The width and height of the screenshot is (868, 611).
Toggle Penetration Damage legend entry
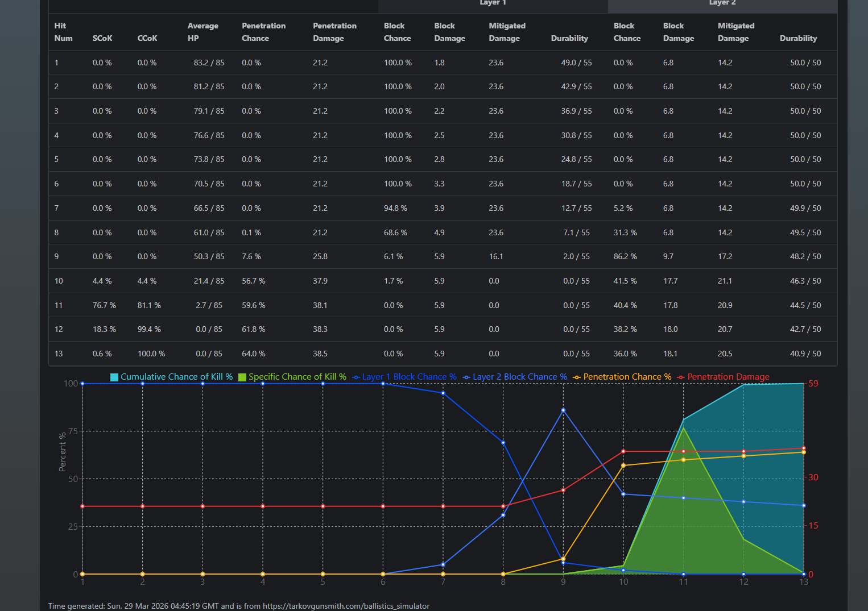pos(723,377)
